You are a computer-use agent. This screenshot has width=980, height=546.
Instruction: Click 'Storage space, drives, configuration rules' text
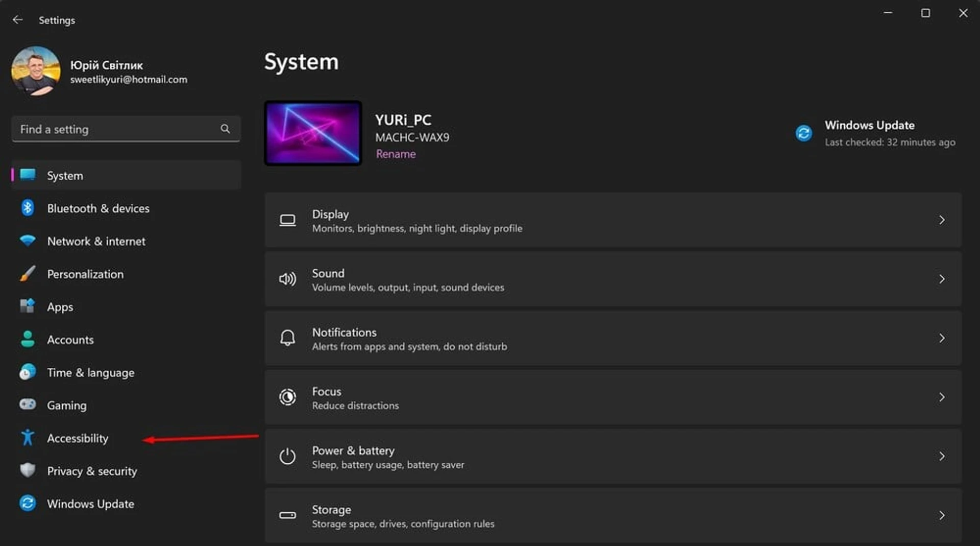403,524
